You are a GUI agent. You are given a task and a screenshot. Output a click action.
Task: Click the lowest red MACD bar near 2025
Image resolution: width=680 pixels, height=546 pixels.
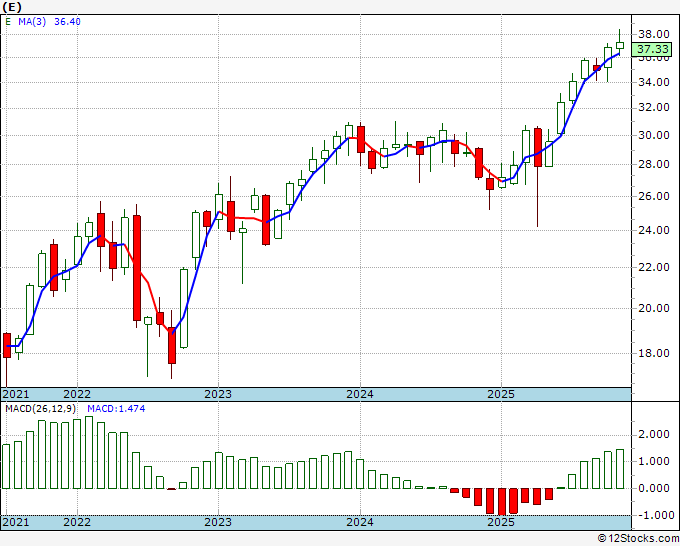click(x=502, y=501)
